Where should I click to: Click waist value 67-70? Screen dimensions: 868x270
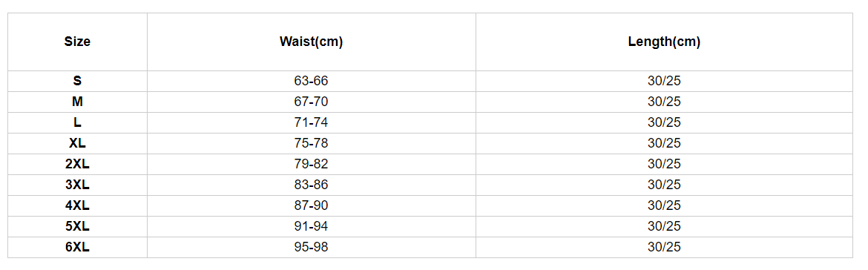point(311,102)
